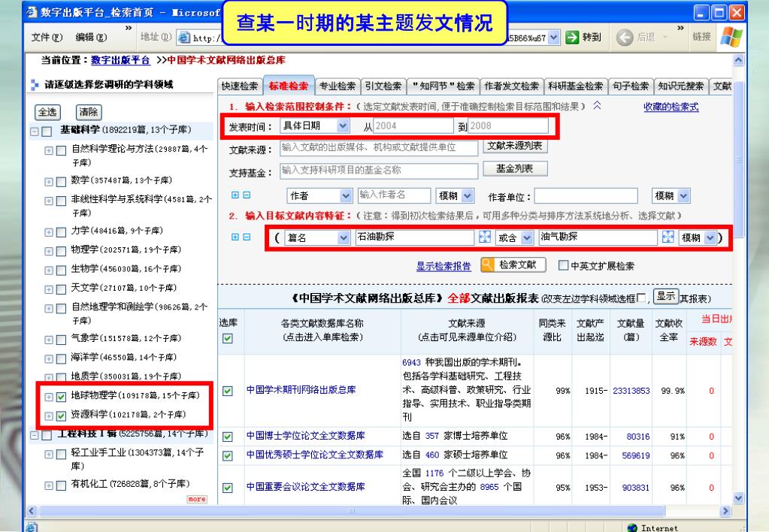Open the 文件(F) menu

[47, 38]
